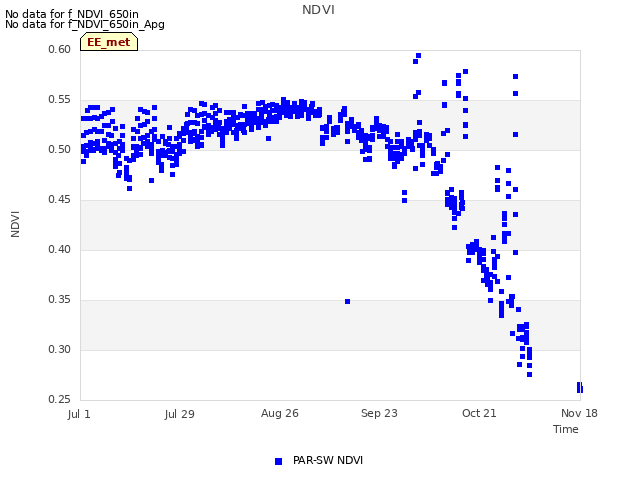Click 'No data for f_NDVI_650in_Apg' message
Viewport: 640px width, 480px height.
point(85,24)
